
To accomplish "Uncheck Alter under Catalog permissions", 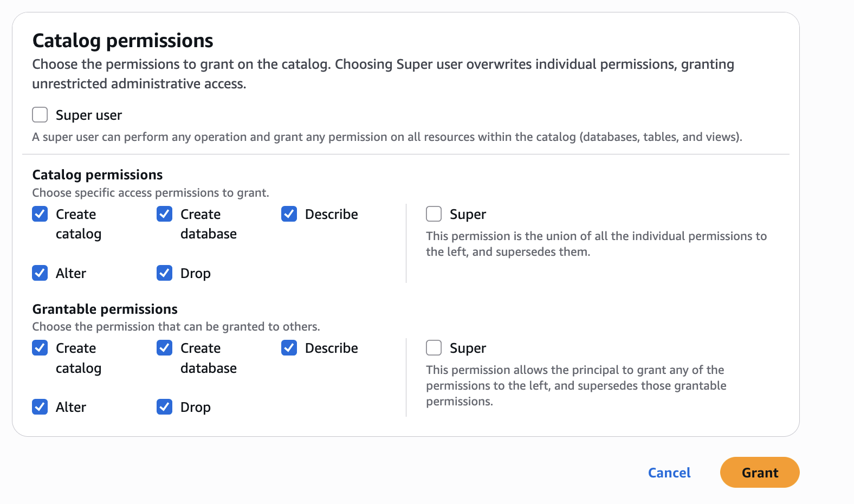I will point(40,273).
